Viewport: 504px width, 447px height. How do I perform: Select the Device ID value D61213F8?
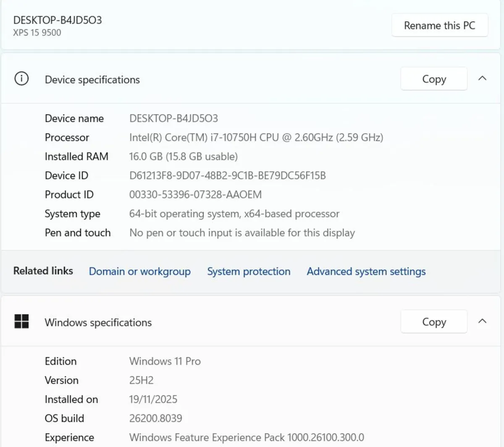[x=228, y=175]
